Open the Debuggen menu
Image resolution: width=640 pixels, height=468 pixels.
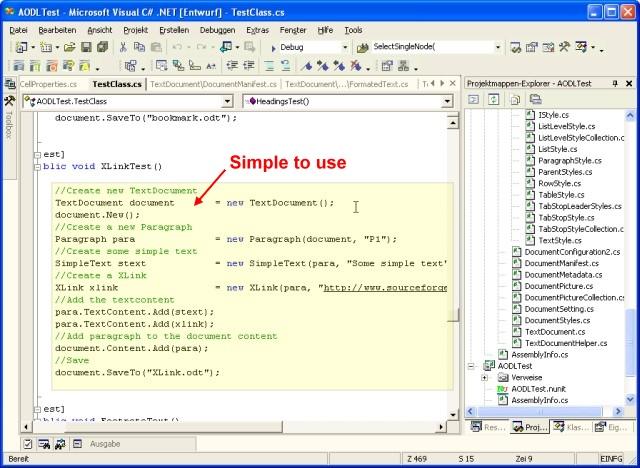(x=216, y=30)
